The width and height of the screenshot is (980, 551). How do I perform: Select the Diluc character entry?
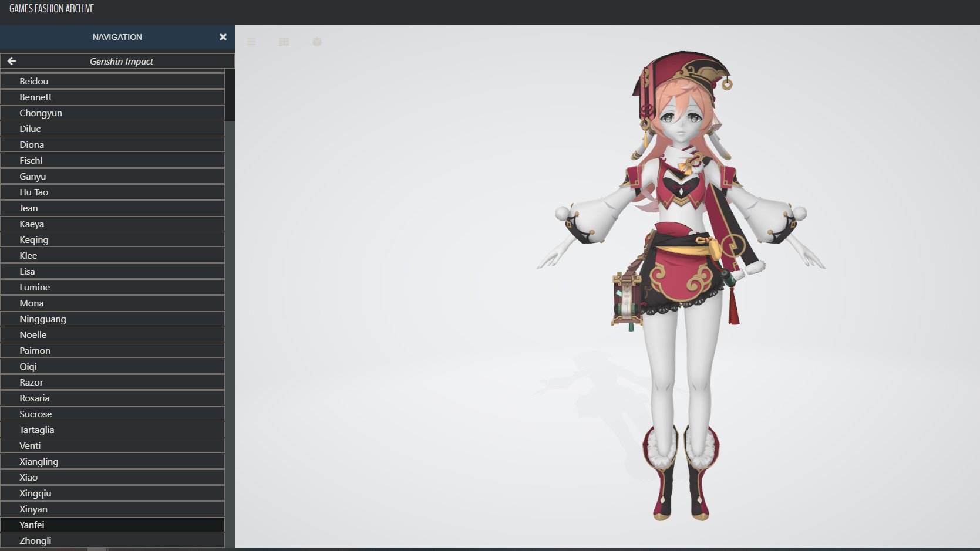(112, 129)
